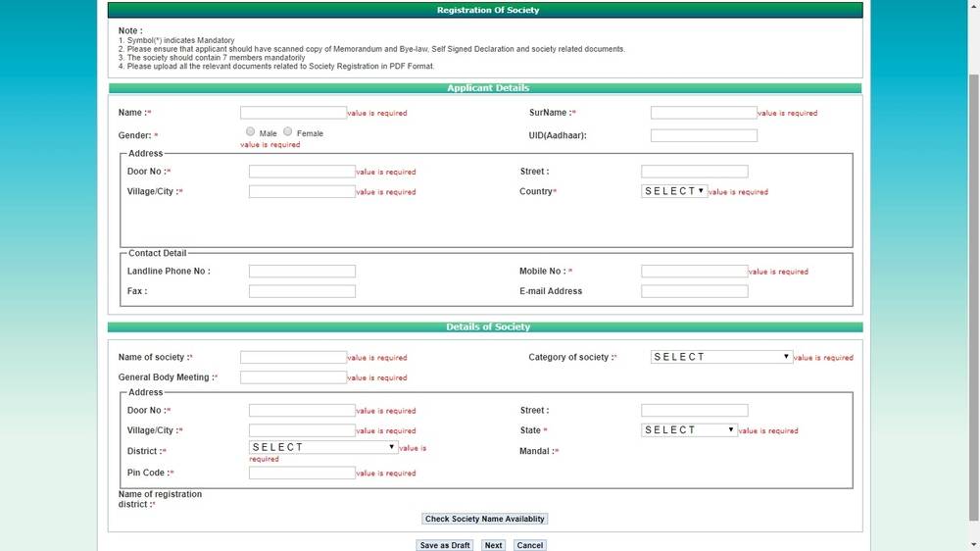Focus the SurName input field
980x551 pixels.
pos(704,113)
